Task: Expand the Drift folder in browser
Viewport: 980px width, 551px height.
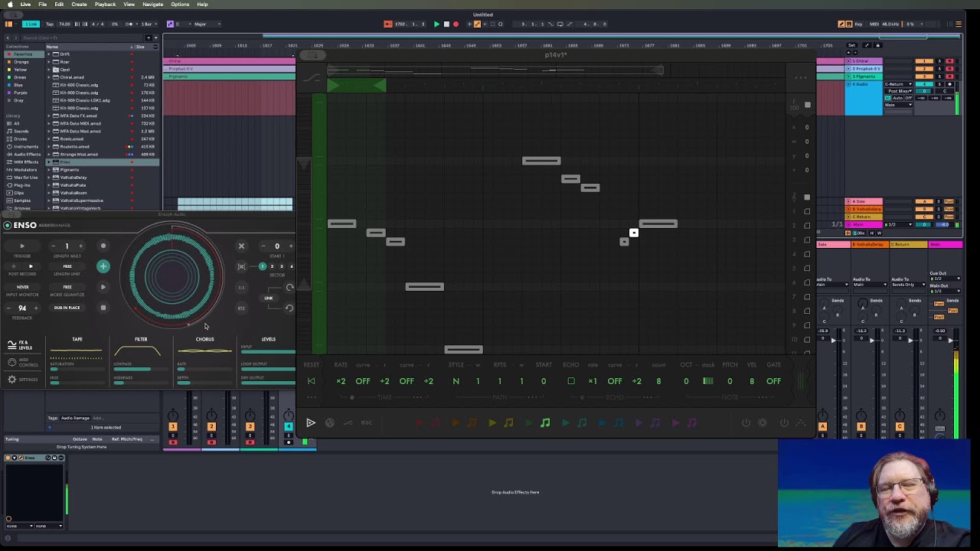Action: (49, 54)
